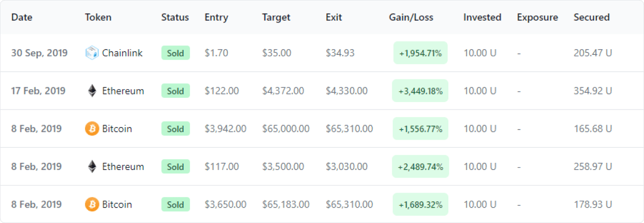Sort by the Secured column header
The width and height of the screenshot is (644, 223).
pyautogui.click(x=592, y=17)
